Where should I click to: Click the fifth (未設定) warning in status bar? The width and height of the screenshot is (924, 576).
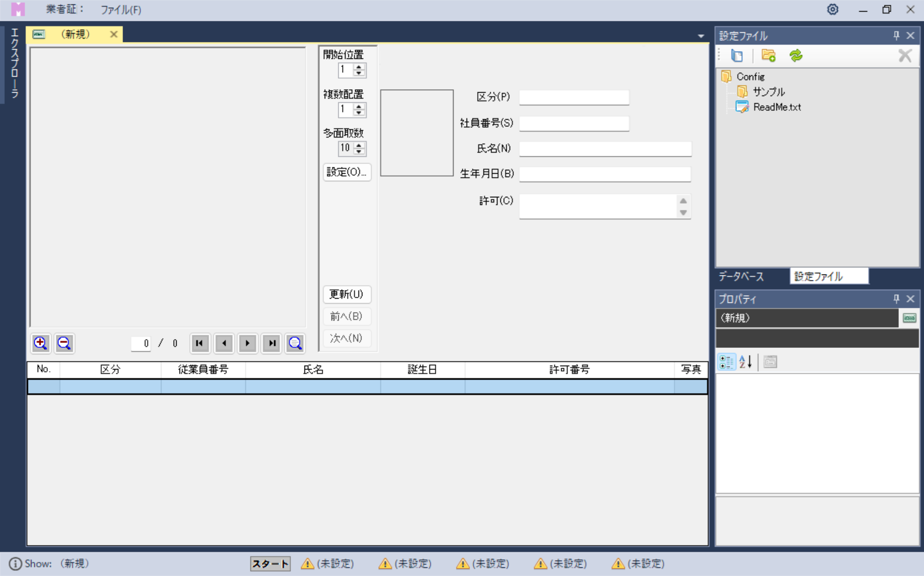tap(639, 563)
